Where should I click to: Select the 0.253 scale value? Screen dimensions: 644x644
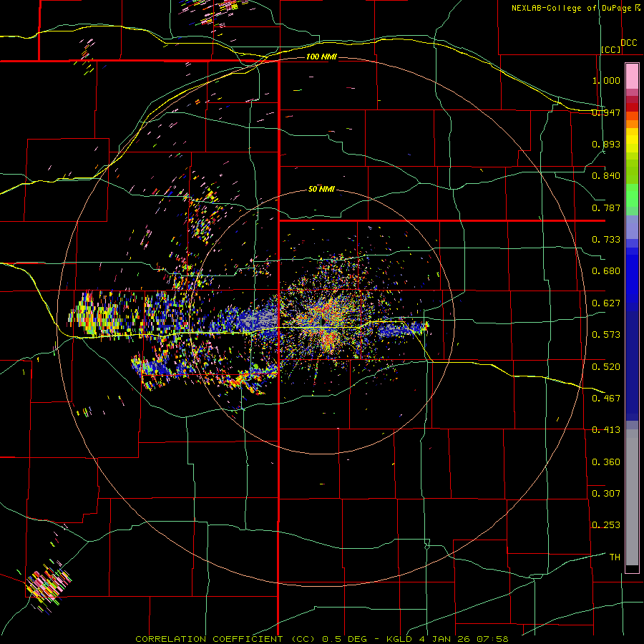pos(606,525)
